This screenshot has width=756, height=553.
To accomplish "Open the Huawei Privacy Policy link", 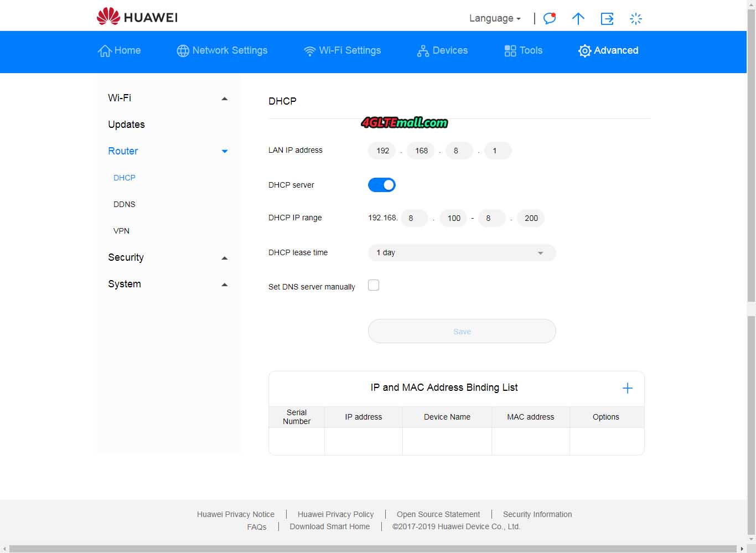I will [x=335, y=514].
